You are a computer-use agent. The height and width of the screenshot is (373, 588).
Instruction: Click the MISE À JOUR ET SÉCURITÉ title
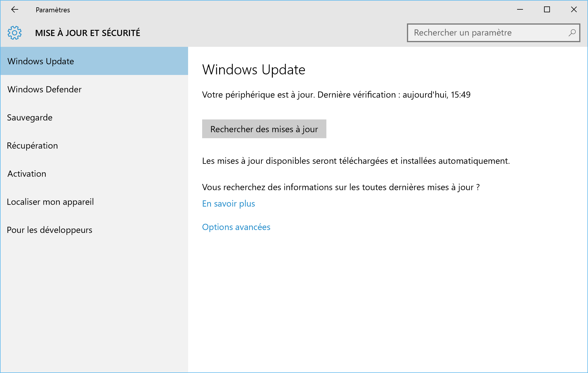88,33
